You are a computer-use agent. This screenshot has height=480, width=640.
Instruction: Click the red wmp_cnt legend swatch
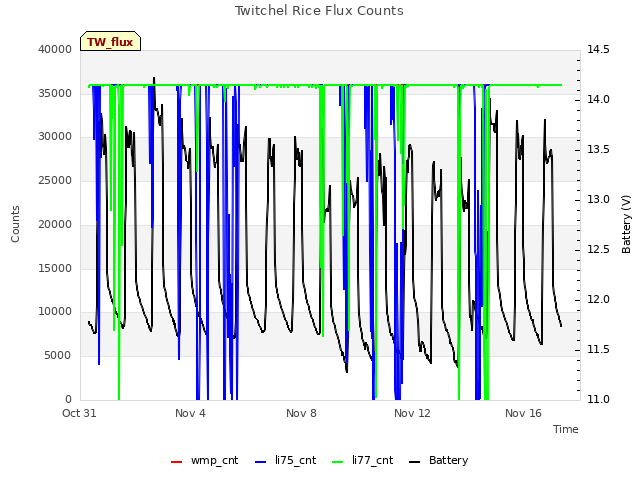(176, 462)
